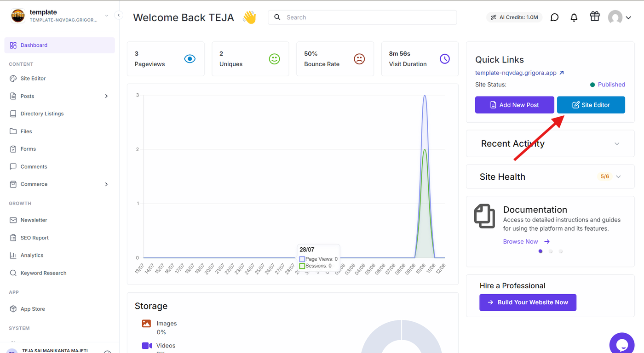Click the Pageviews eye icon
644x353 pixels.
(x=190, y=59)
